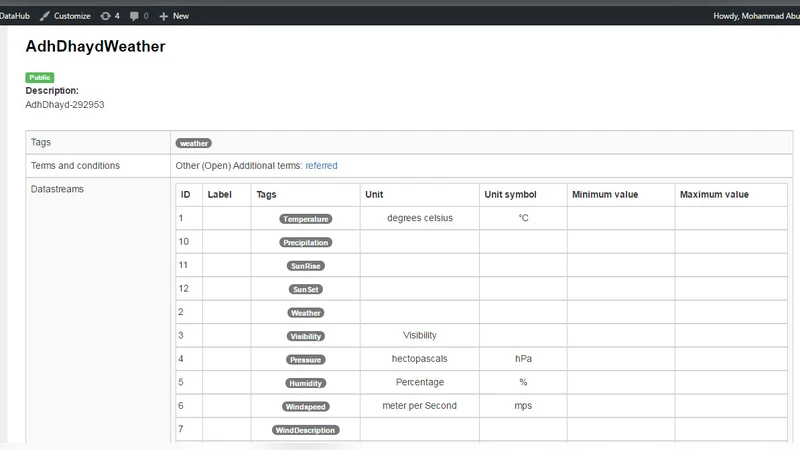Open the referred terms link

321,165
